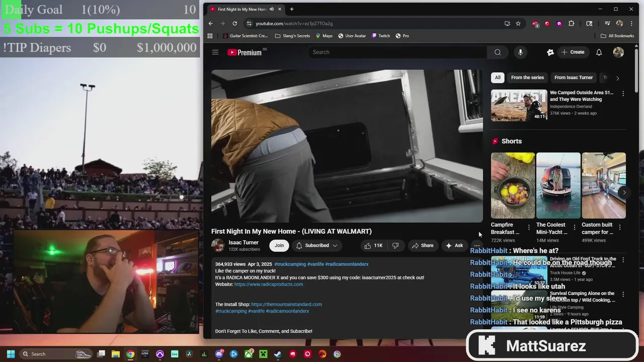This screenshot has width=644, height=362.
Task: Open the Slang'n Secrets bookmark folder
Action: (x=292, y=36)
